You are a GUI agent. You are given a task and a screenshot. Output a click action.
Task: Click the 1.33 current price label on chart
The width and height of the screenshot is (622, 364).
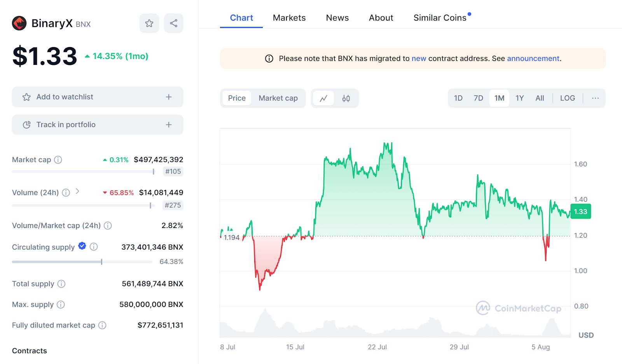580,212
